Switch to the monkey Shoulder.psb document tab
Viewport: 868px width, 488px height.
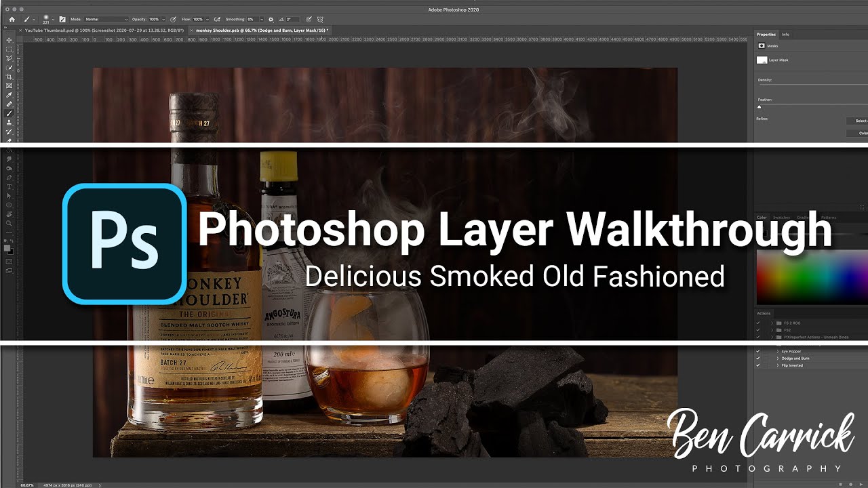click(x=262, y=30)
